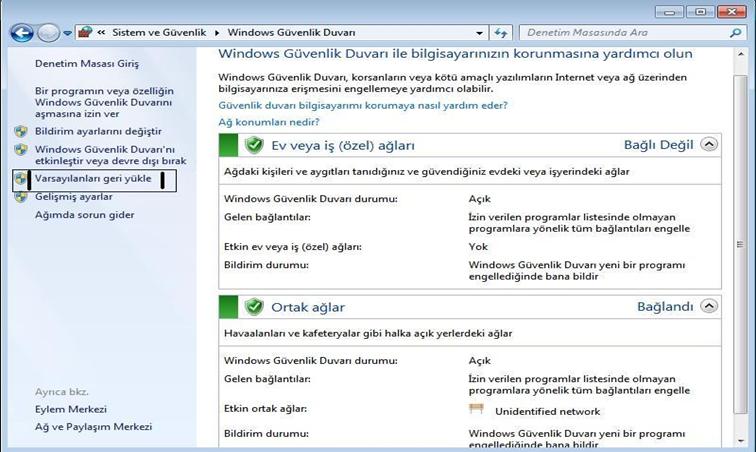Expand the arrow after Sistem ve Güvenlik
The height and width of the screenshot is (452, 756).
pyautogui.click(x=217, y=33)
